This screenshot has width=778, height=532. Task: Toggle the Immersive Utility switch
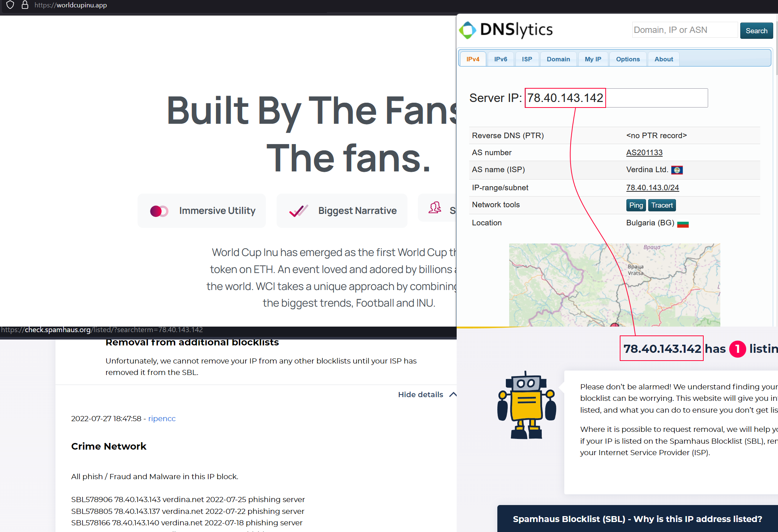(159, 211)
